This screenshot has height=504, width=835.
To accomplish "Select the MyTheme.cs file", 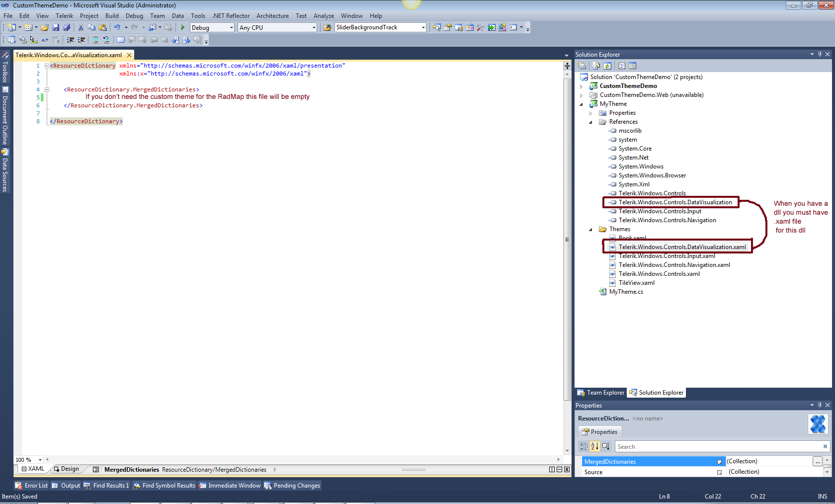I will tap(626, 292).
